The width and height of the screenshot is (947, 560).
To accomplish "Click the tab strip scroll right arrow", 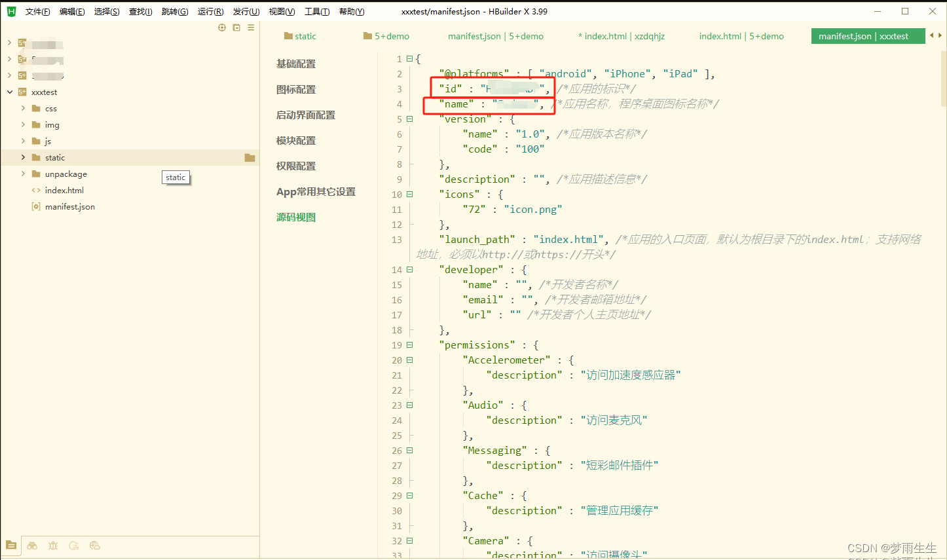I will (x=940, y=35).
